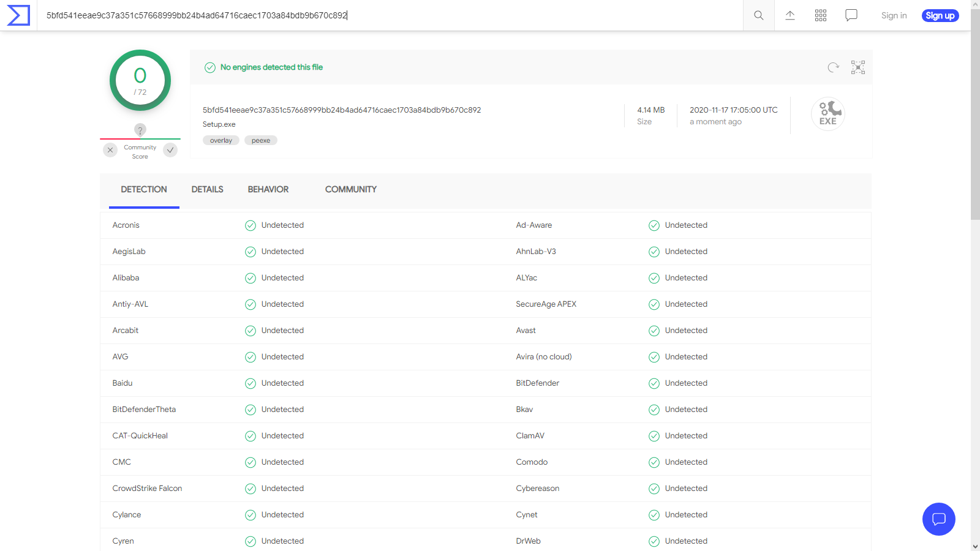Screen dimensions: 980x551
Task: Open the notifications comment icon
Action: [851, 15]
